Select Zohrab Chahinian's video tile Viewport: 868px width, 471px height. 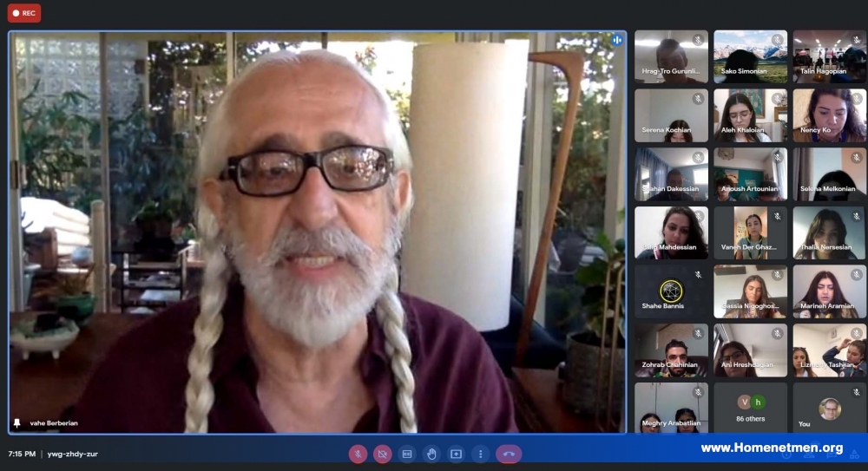point(671,350)
